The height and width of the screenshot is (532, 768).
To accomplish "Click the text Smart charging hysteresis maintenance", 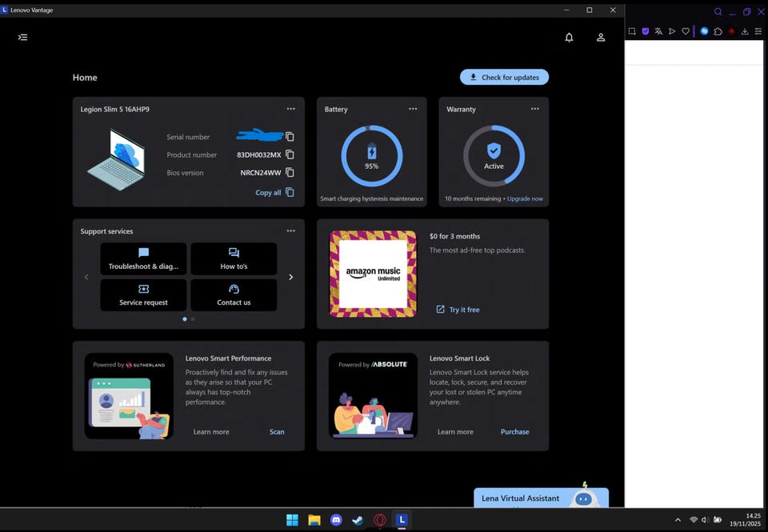I will pyautogui.click(x=371, y=199).
